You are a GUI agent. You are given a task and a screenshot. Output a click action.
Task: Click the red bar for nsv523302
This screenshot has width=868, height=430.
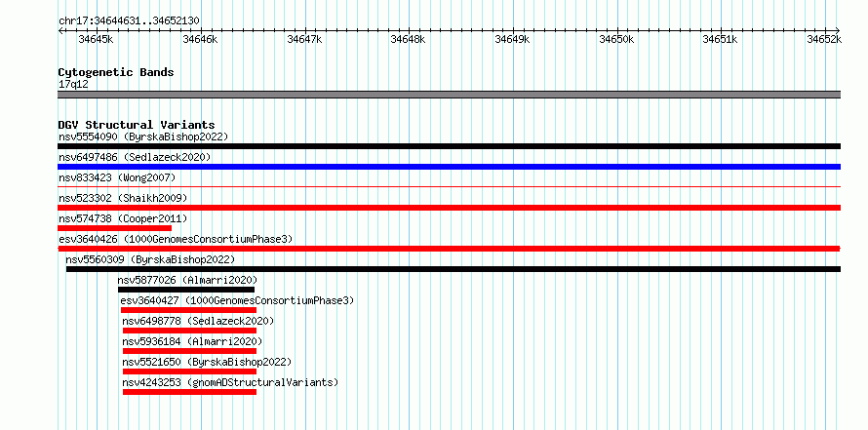pos(449,208)
